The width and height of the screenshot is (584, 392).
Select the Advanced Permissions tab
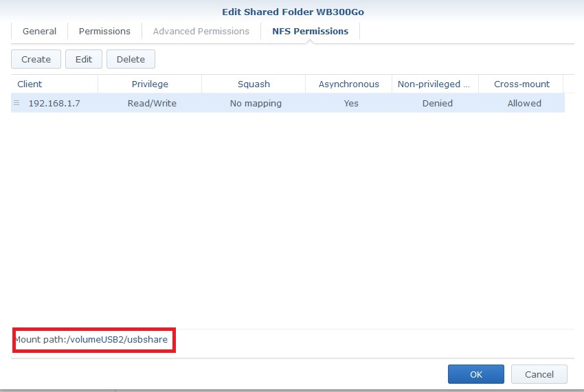tap(201, 31)
